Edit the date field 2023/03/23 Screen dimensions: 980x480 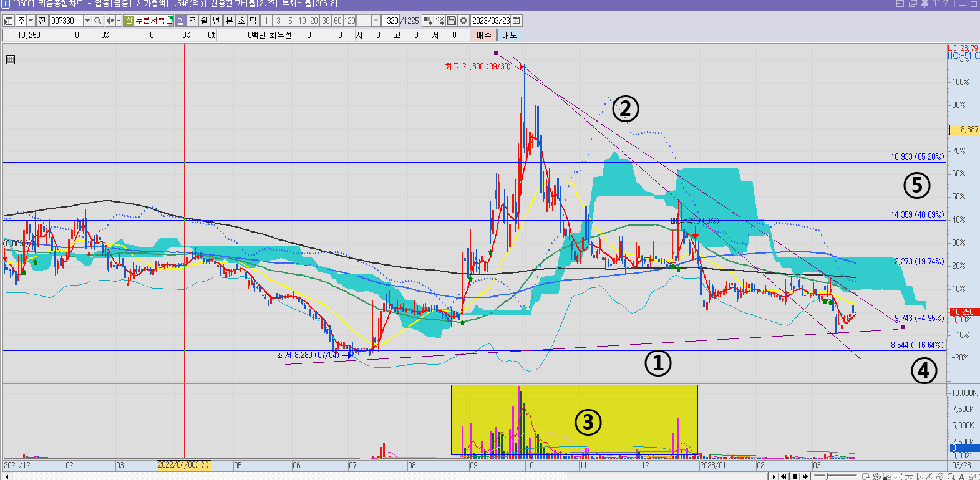pos(491,21)
